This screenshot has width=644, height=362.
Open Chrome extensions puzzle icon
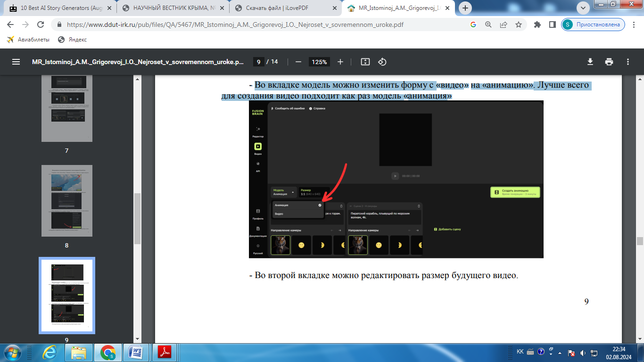point(537,25)
